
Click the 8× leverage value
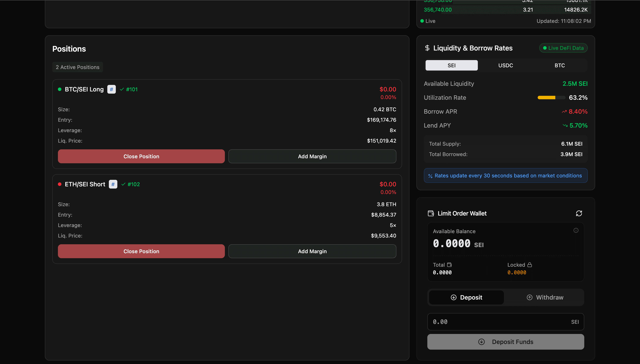point(393,130)
